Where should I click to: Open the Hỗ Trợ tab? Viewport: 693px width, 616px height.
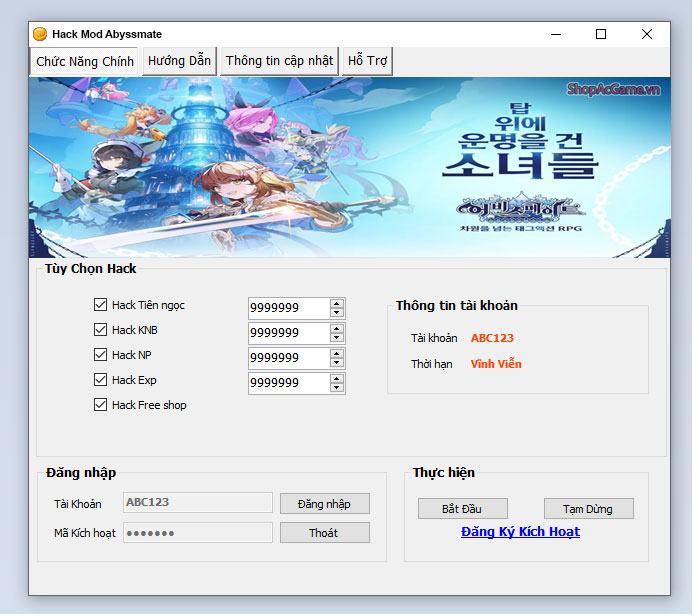click(x=367, y=61)
